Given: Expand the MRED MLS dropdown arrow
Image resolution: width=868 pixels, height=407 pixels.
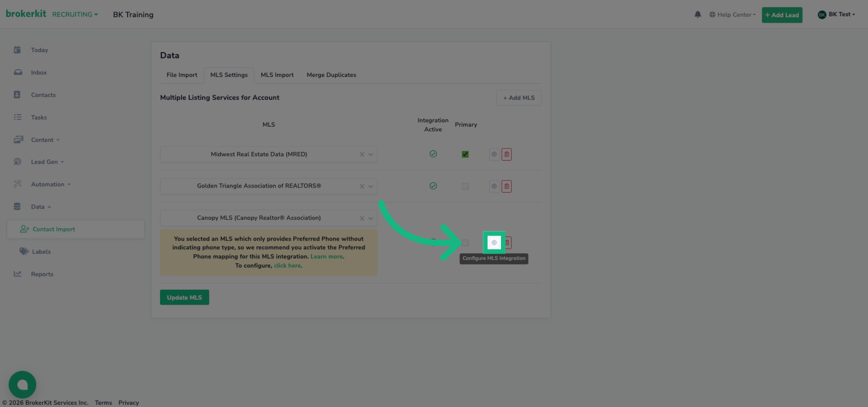Looking at the screenshot, I should [x=371, y=155].
